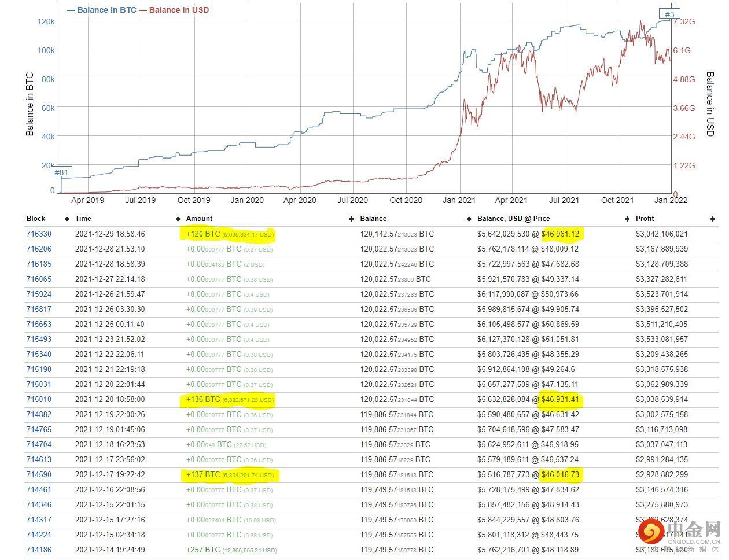Select the +136 BTC amount cell
This screenshot has width=729, height=560.
[230, 400]
